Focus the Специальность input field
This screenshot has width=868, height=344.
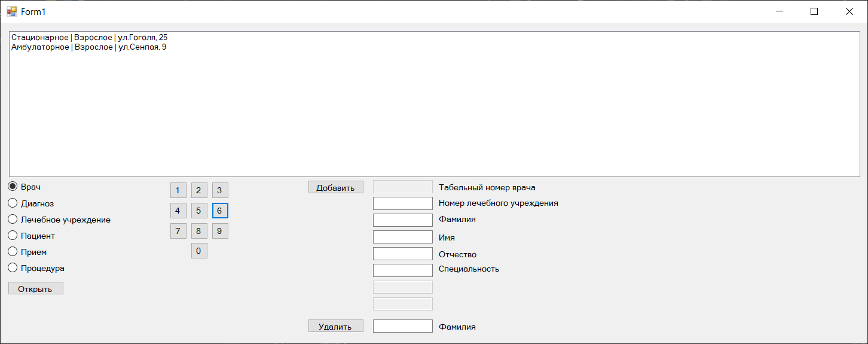click(402, 270)
